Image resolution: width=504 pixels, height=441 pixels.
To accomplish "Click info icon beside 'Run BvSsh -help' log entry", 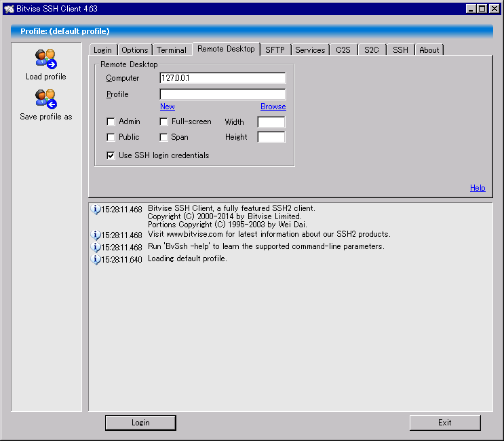I will (x=96, y=247).
